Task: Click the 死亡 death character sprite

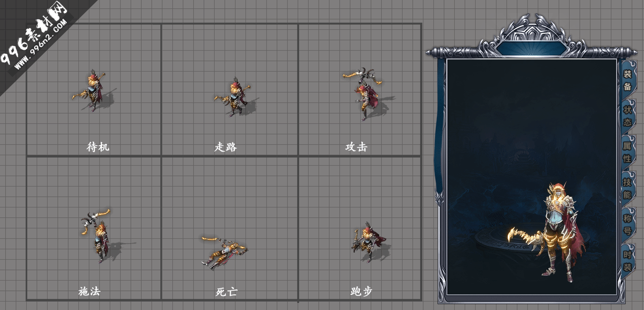Action: pyautogui.click(x=224, y=252)
